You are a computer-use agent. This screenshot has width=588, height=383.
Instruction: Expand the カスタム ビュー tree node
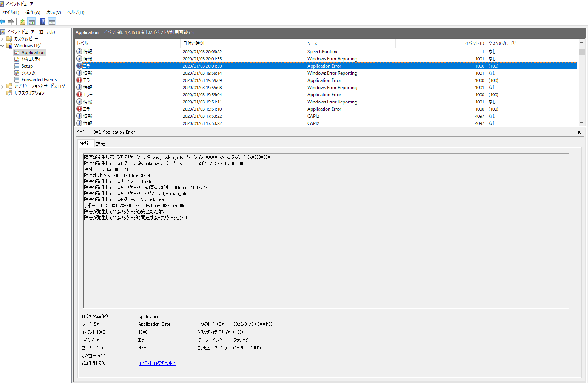2,39
